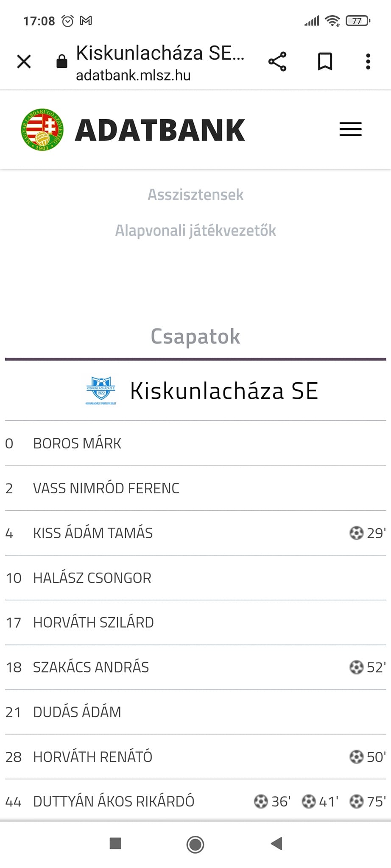Select the Asszisztensek tab
This screenshot has width=391, height=868.
(x=195, y=195)
